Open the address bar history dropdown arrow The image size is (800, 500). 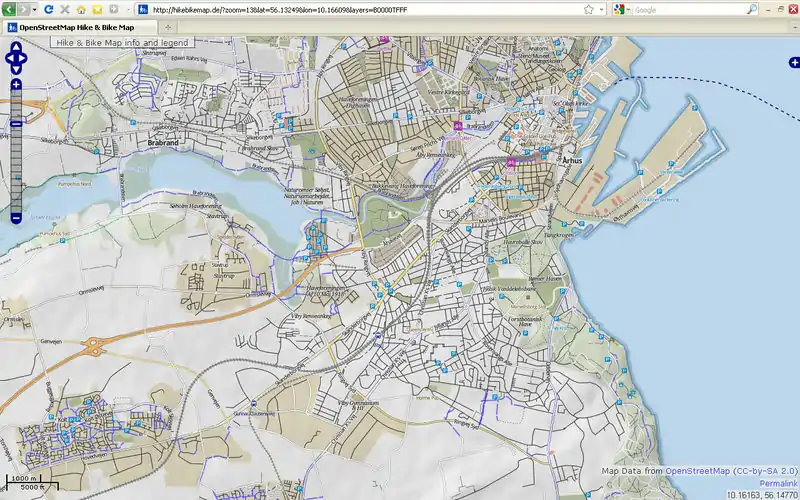click(602, 10)
